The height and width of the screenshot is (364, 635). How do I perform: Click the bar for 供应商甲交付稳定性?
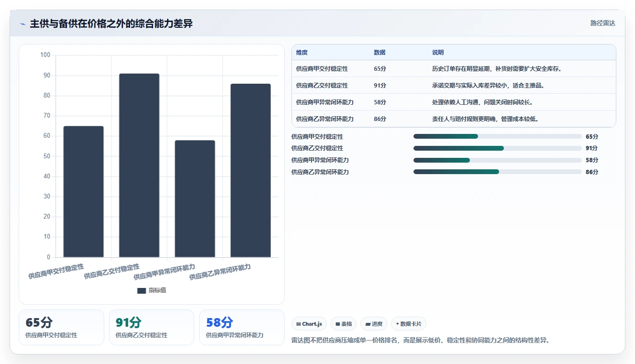click(83, 192)
